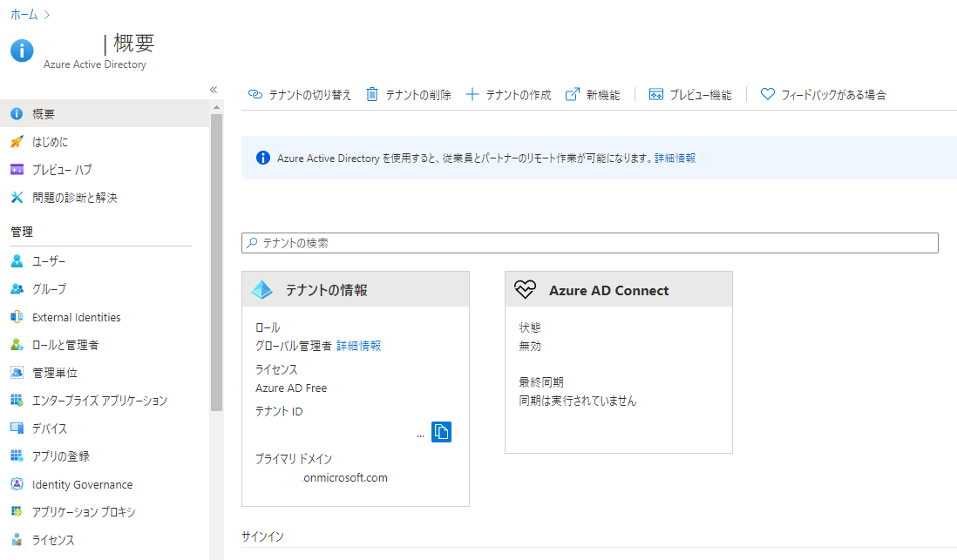Click フィードバックがある場合 button label
The width and height of the screenshot is (957, 560).
pos(834,95)
